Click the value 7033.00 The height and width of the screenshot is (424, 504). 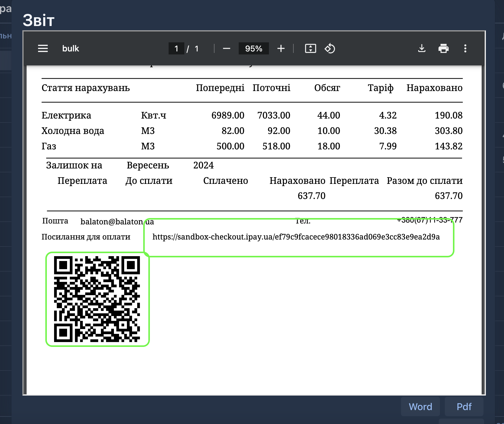pyautogui.click(x=274, y=115)
